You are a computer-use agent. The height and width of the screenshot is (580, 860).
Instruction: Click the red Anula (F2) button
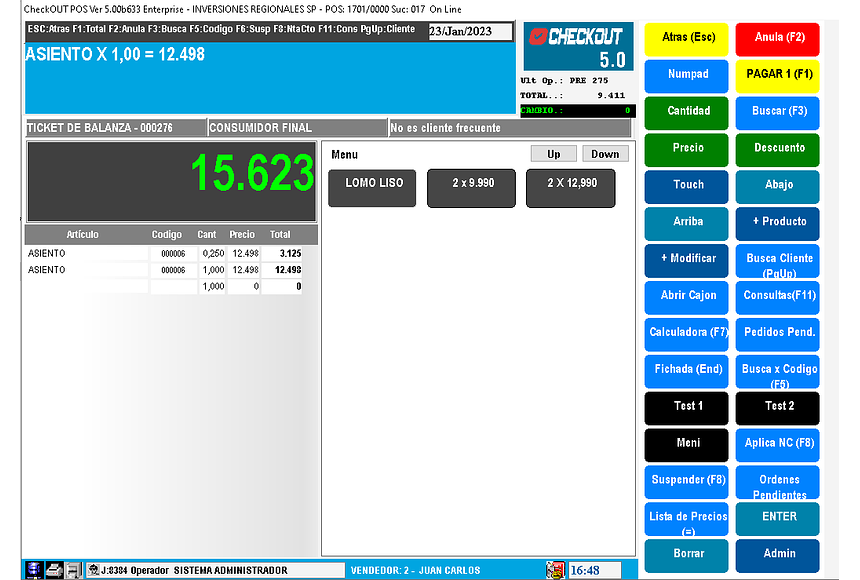(x=777, y=38)
